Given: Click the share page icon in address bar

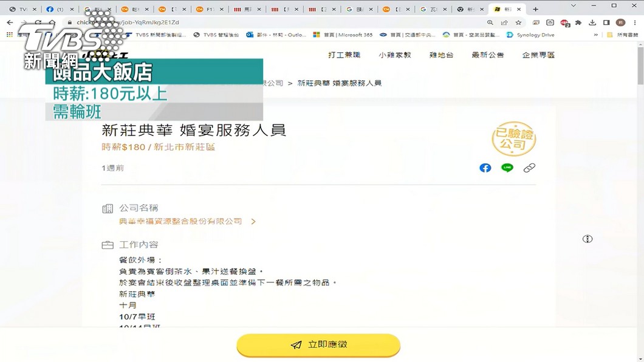Looking at the screenshot, I should tap(504, 22).
